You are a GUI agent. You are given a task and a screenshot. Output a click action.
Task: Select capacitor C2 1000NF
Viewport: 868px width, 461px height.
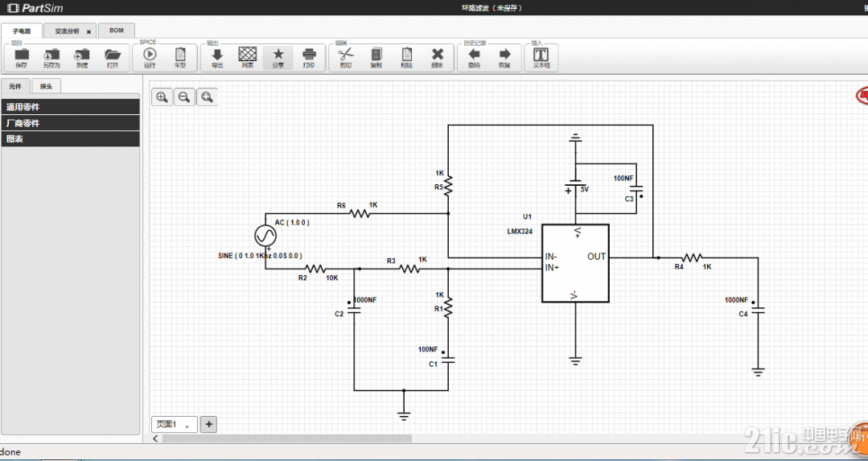click(354, 310)
